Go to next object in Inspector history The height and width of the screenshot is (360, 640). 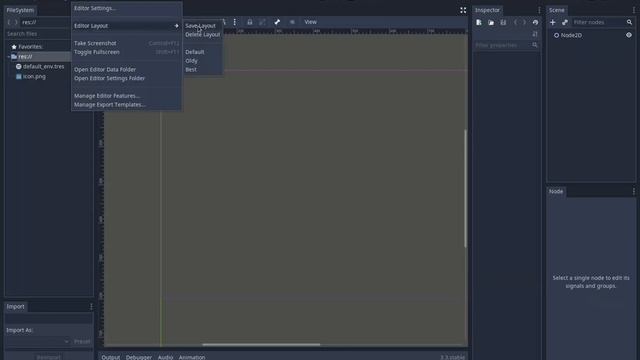click(524, 22)
